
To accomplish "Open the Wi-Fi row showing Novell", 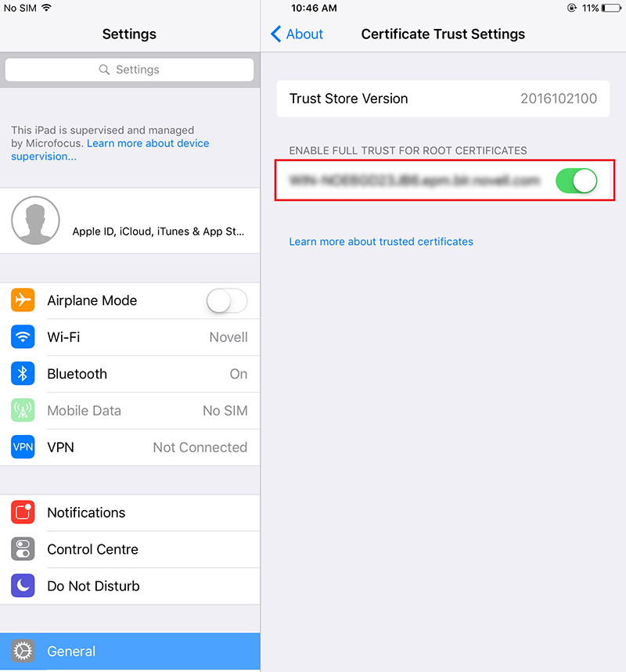I will pos(130,337).
